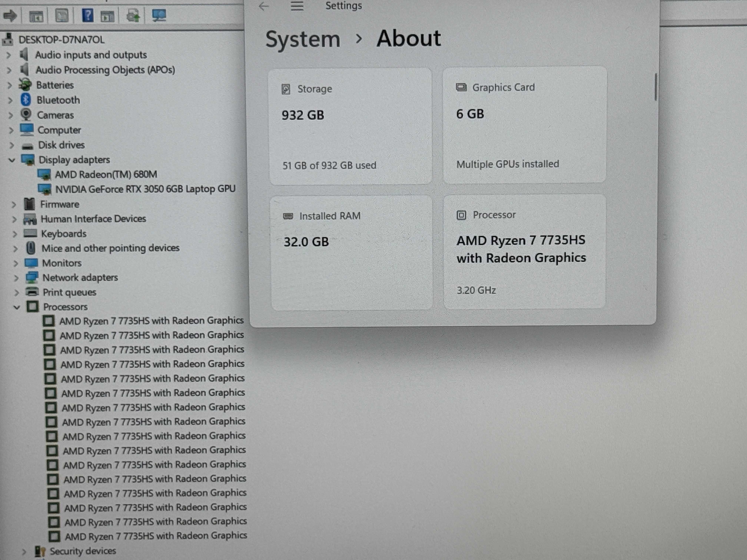Expand Mice and other pointing devices
Screen dimensions: 747x560
point(15,249)
